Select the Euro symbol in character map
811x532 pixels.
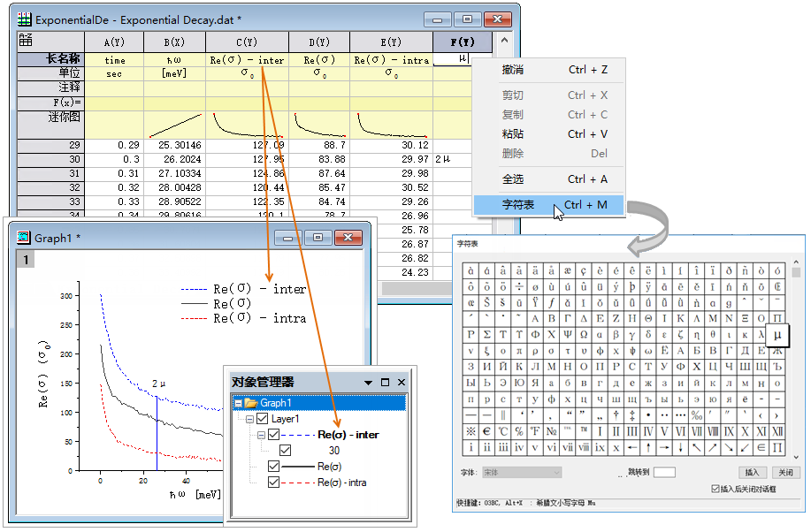tap(487, 431)
